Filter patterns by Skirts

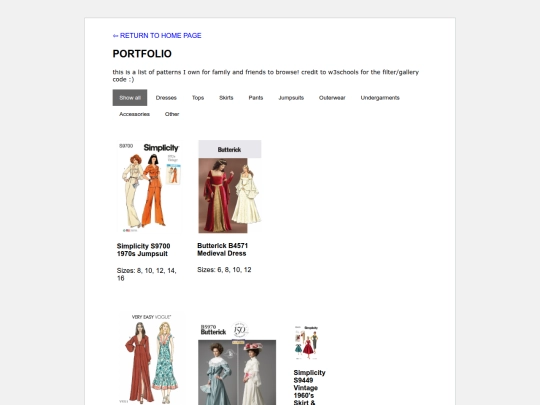[226, 98]
